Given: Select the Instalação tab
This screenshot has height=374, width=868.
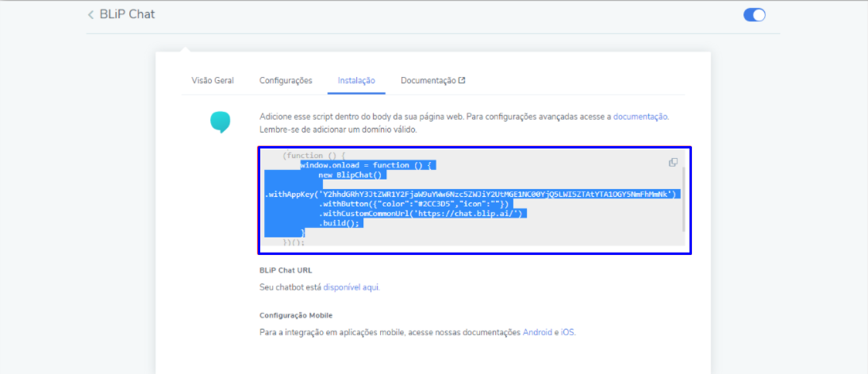Looking at the screenshot, I should pyautogui.click(x=356, y=80).
